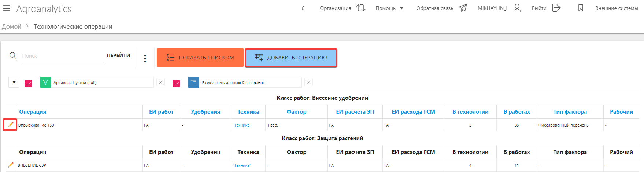Viewport: 644px width, 172px height.
Task: Remove the Класс работ data separator
Action: (x=308, y=83)
